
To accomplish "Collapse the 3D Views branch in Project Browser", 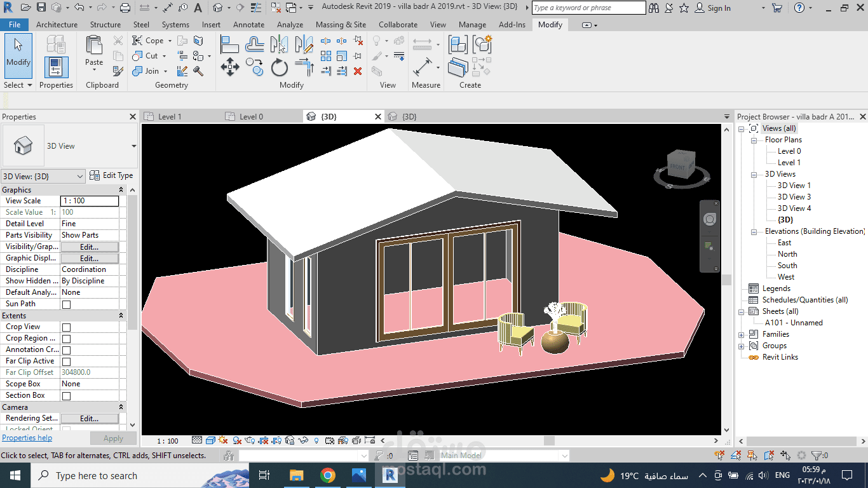I will tap(753, 173).
